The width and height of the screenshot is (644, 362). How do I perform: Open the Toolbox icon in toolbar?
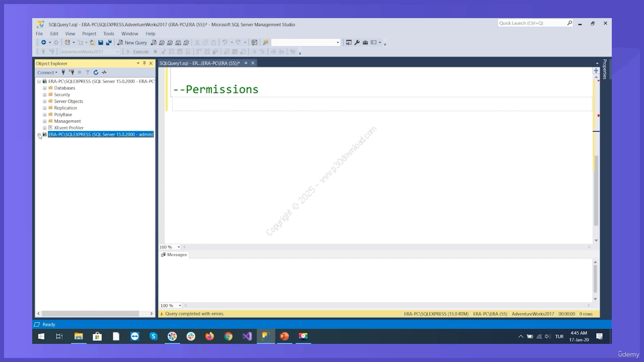point(365,43)
